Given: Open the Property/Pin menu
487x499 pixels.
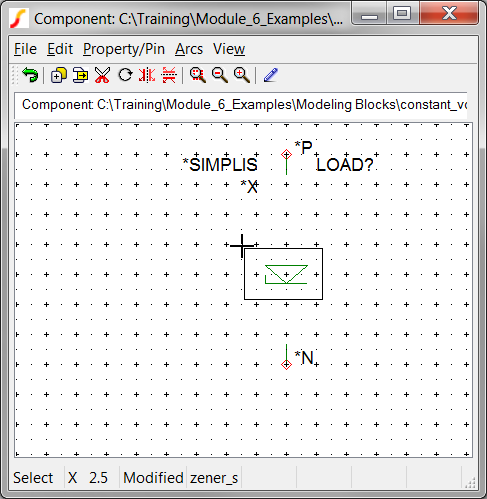Looking at the screenshot, I should click(x=124, y=49).
